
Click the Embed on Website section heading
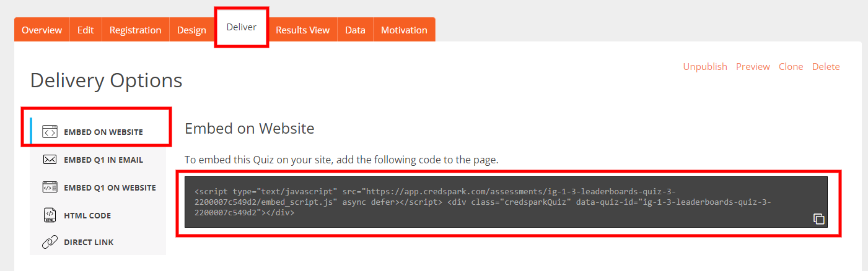tap(250, 129)
